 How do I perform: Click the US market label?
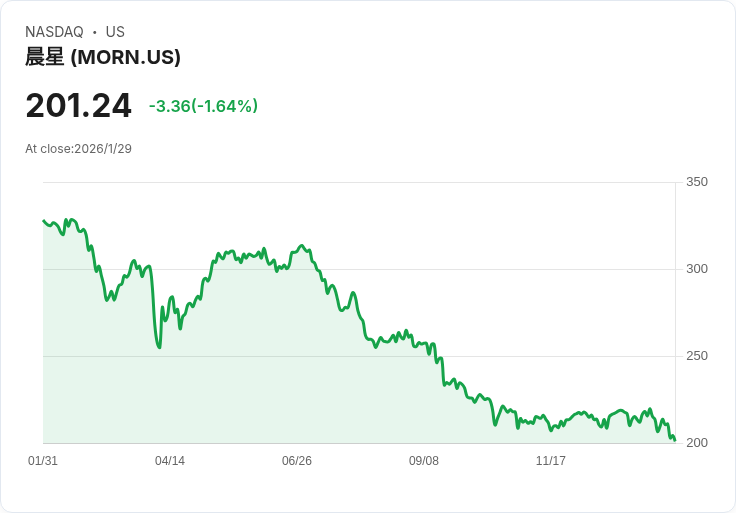[x=115, y=32]
